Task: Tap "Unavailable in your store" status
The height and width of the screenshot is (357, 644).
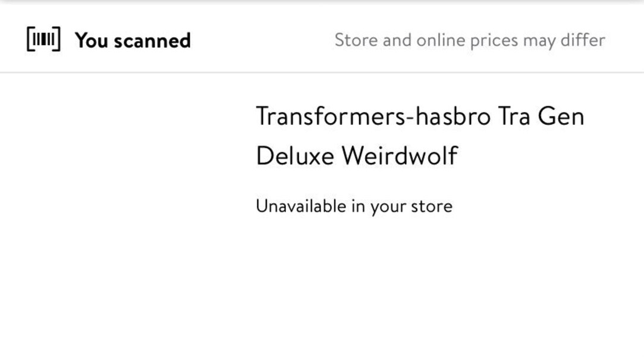Action: (x=354, y=206)
